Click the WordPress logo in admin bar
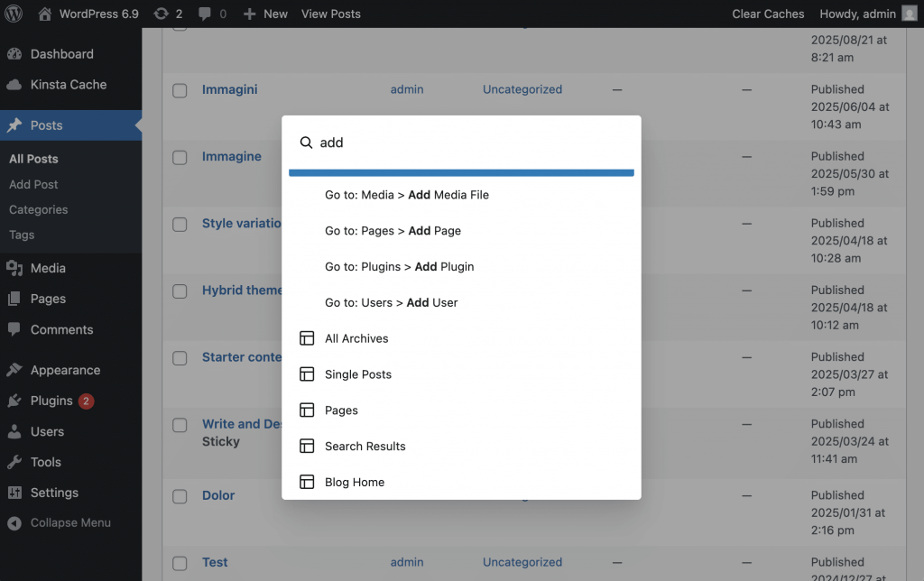This screenshot has width=924, height=581. pos(13,14)
